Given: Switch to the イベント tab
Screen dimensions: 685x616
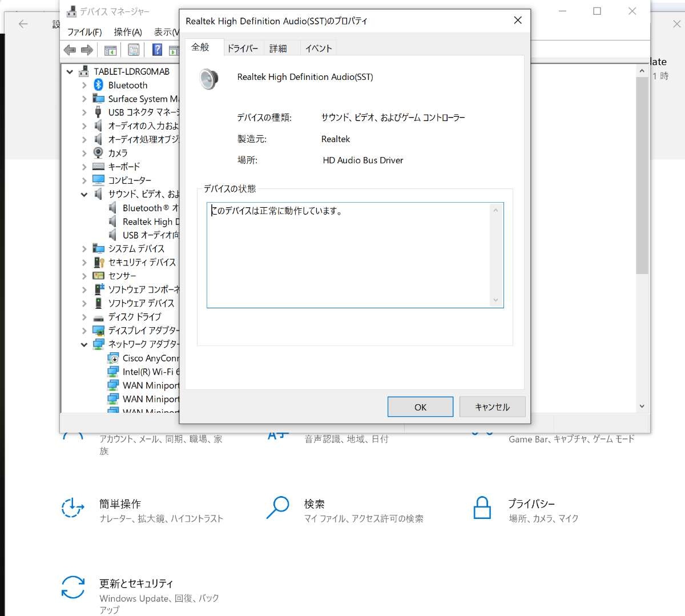Looking at the screenshot, I should click(318, 49).
